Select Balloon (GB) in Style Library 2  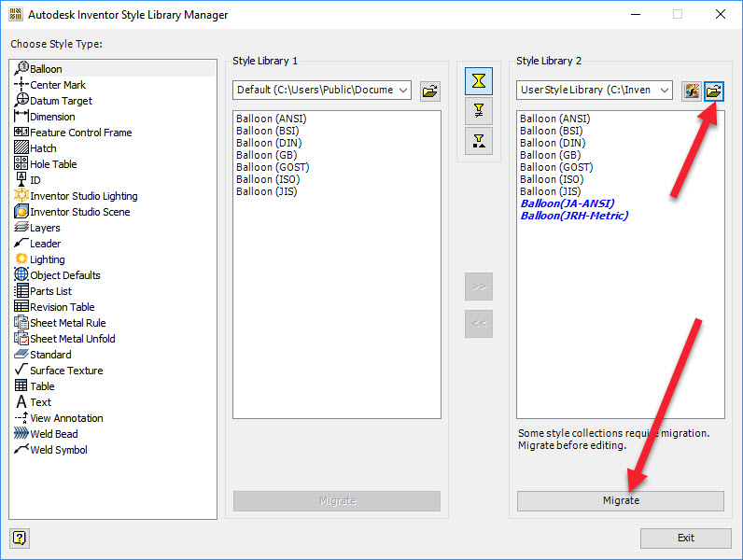pos(551,155)
